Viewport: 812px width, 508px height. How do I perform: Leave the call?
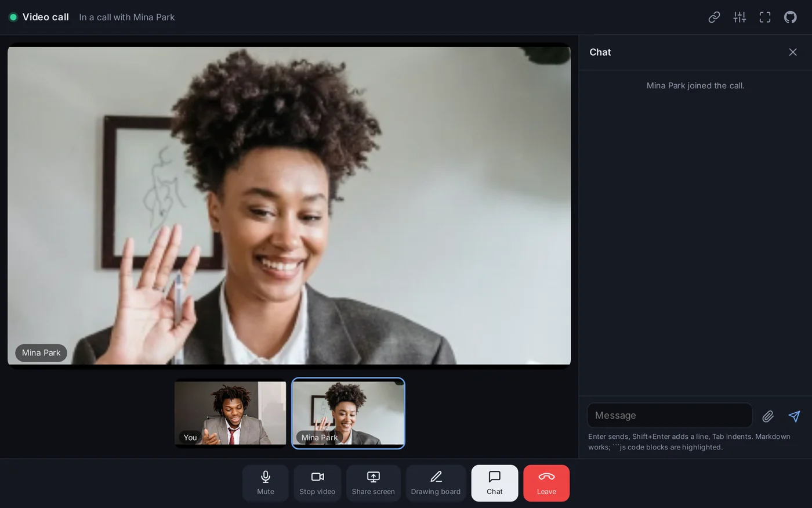546,483
